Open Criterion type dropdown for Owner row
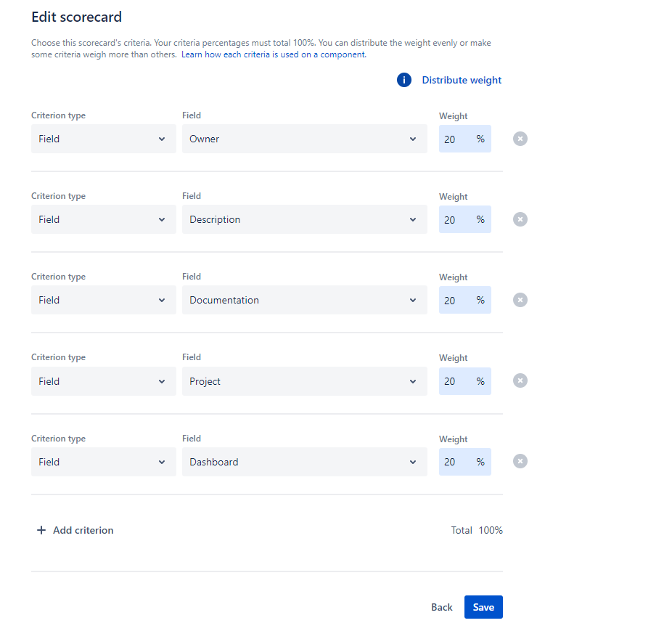 click(103, 139)
